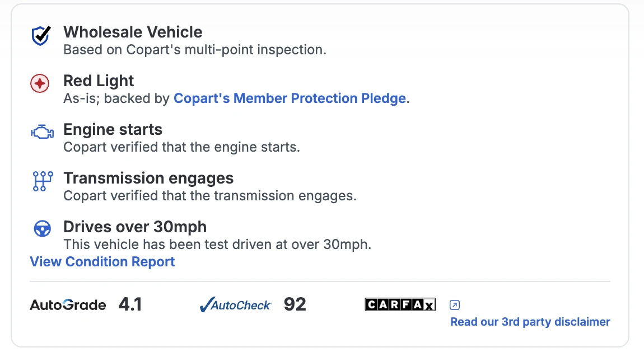
Task: Click the Wholesale Vehicle shield checkmark icon
Action: pyautogui.click(x=41, y=36)
